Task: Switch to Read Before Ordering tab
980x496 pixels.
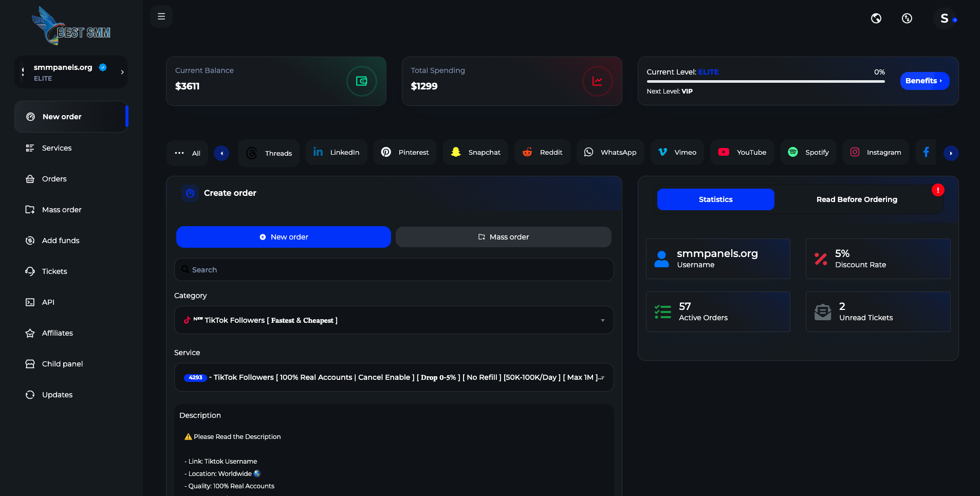Action: pyautogui.click(x=857, y=199)
